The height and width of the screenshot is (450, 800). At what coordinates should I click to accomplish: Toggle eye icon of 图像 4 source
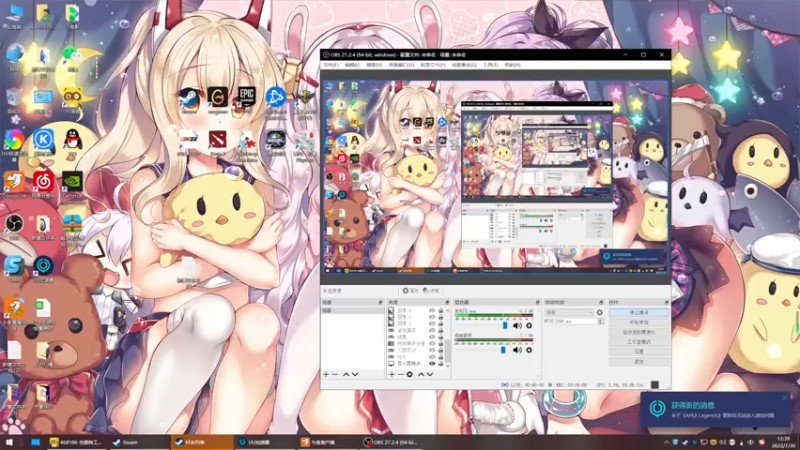[432, 310]
